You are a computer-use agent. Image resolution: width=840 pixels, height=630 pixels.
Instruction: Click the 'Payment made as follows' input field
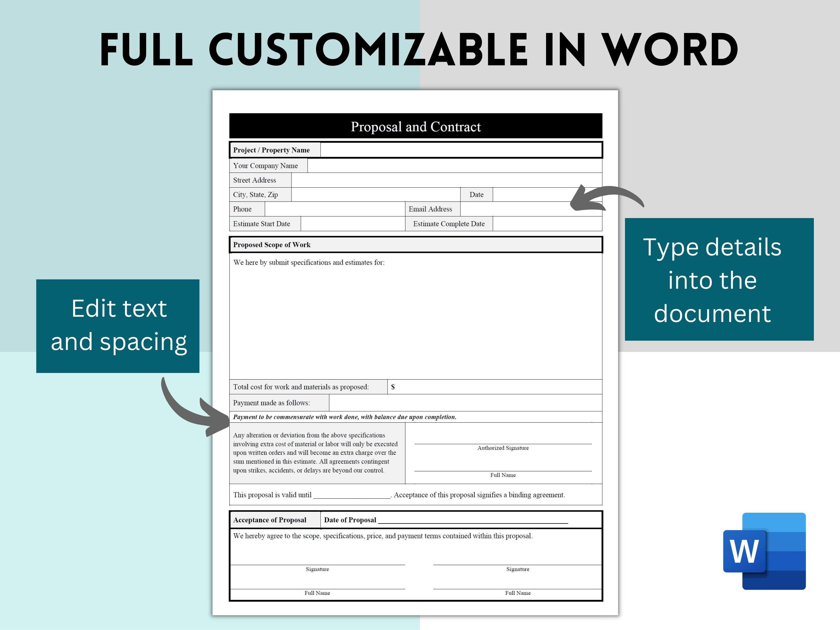[465, 403]
